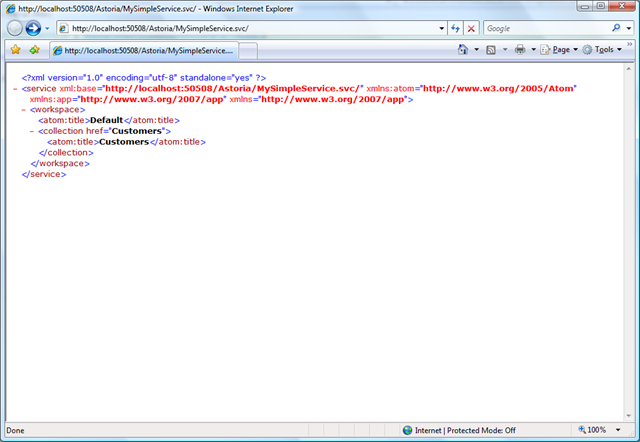
Task: Open the Feeds dropdown arrow
Action: point(505,49)
